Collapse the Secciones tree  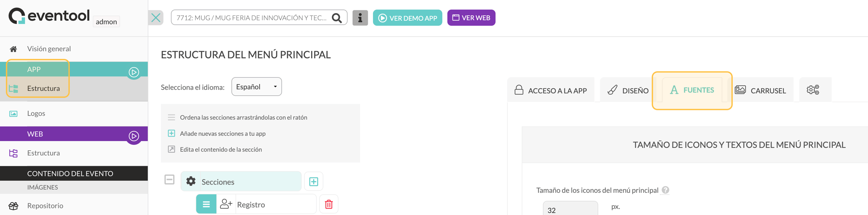(170, 180)
